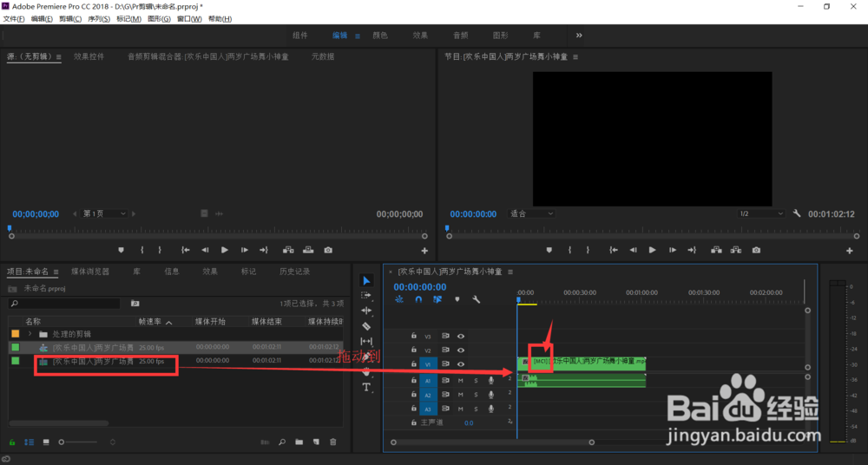868x465 pixels.
Task: Open timeline sequence panel menu
Action: pyautogui.click(x=510, y=272)
